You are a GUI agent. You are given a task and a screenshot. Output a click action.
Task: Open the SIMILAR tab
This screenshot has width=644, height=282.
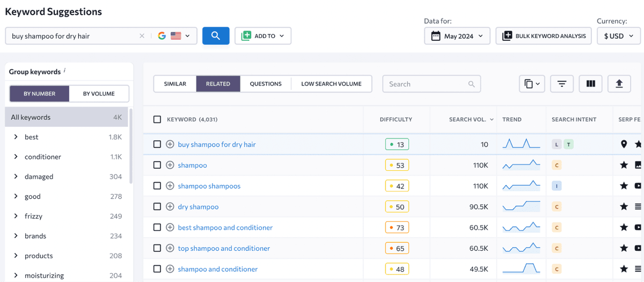[175, 84]
